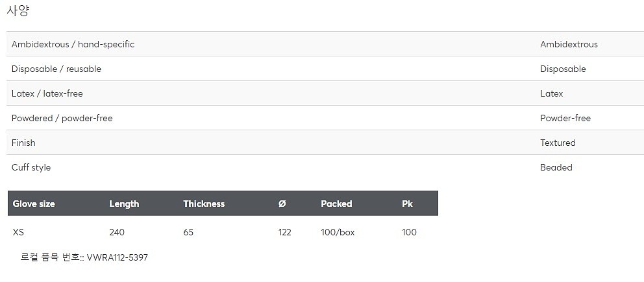The image size is (644, 282).
Task: Click the Packed column header
Action: coord(336,204)
